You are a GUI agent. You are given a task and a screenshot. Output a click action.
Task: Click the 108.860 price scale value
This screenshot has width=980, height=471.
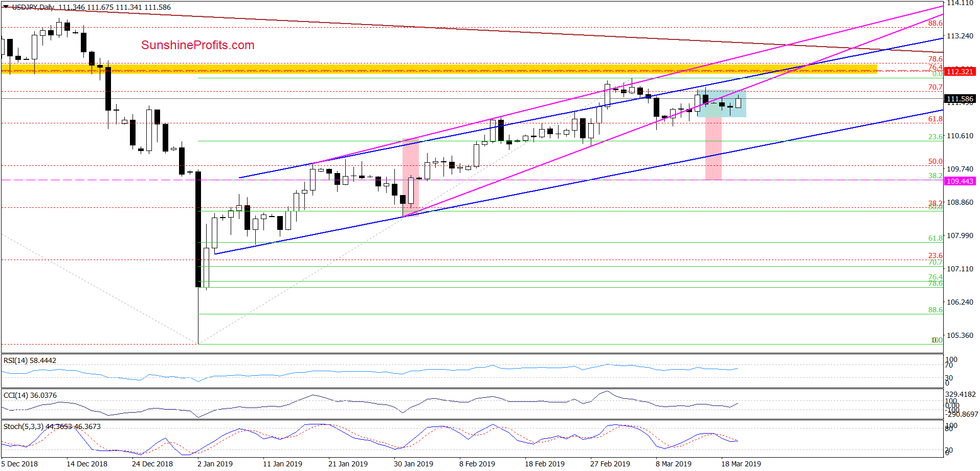[960, 202]
